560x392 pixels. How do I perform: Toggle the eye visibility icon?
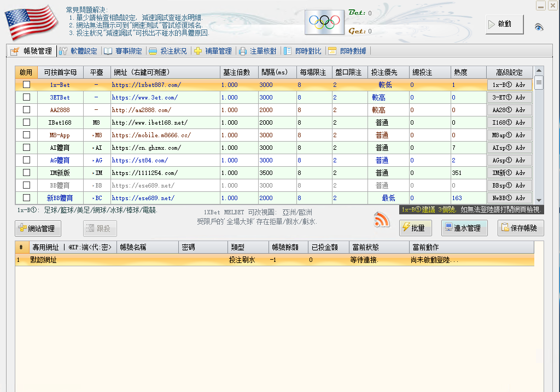(539, 27)
